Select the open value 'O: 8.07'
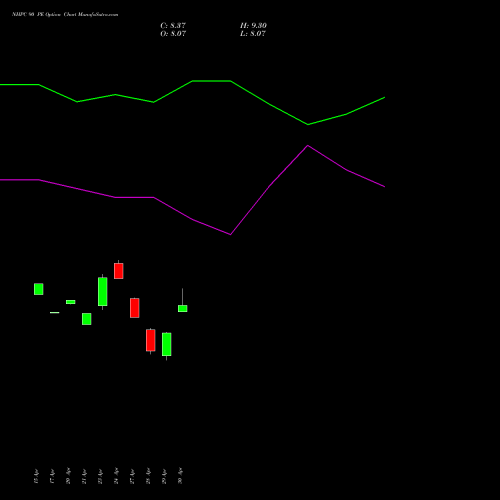The height and width of the screenshot is (500, 500). click(173, 34)
